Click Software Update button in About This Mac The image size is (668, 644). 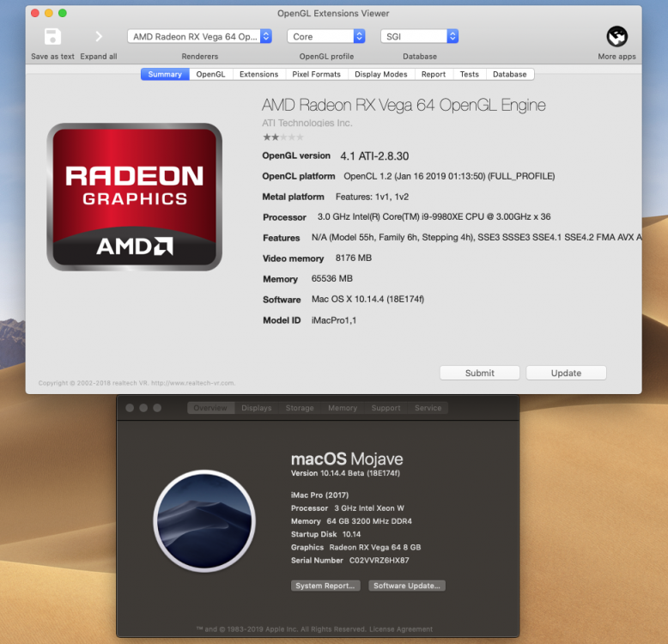[407, 586]
